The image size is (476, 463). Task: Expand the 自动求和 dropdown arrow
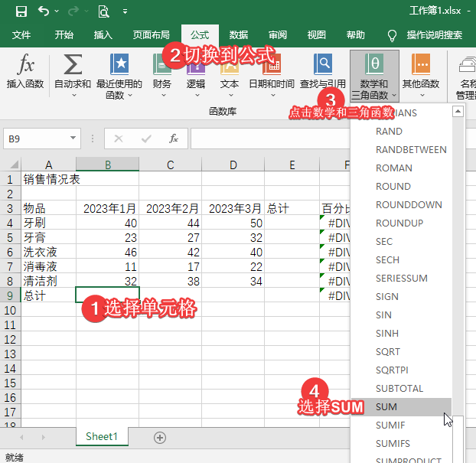point(74,96)
